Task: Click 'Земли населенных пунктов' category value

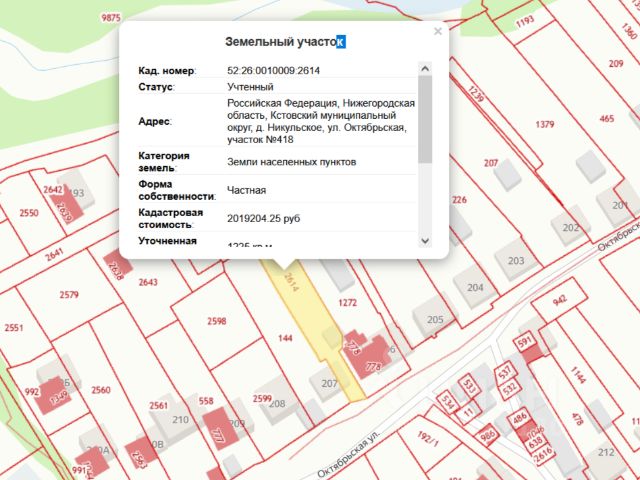Action: click(291, 162)
